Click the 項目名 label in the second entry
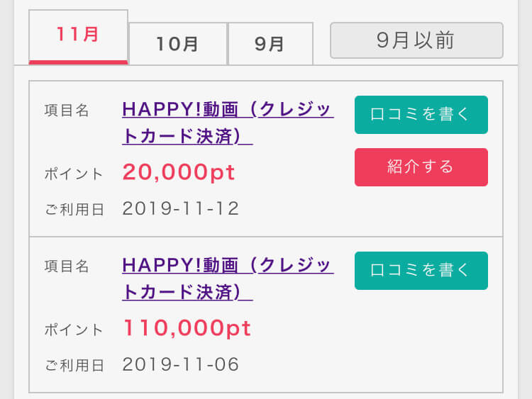The width and height of the screenshot is (532, 399). point(67,266)
